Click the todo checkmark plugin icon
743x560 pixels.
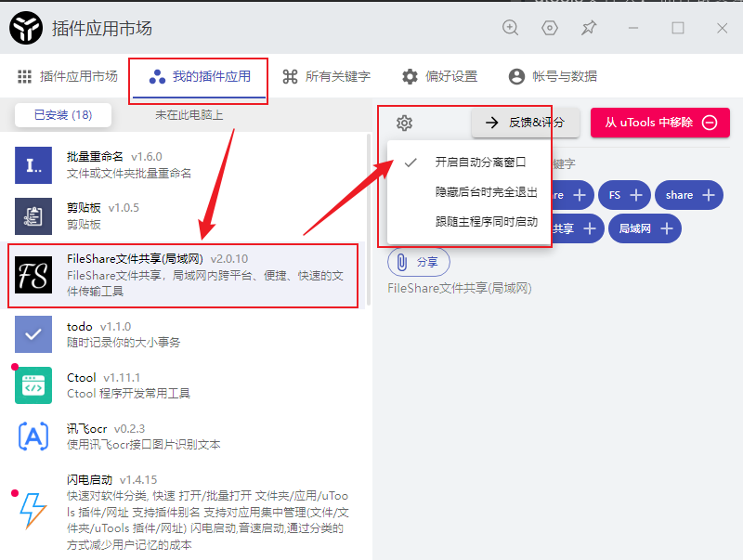pos(33,334)
